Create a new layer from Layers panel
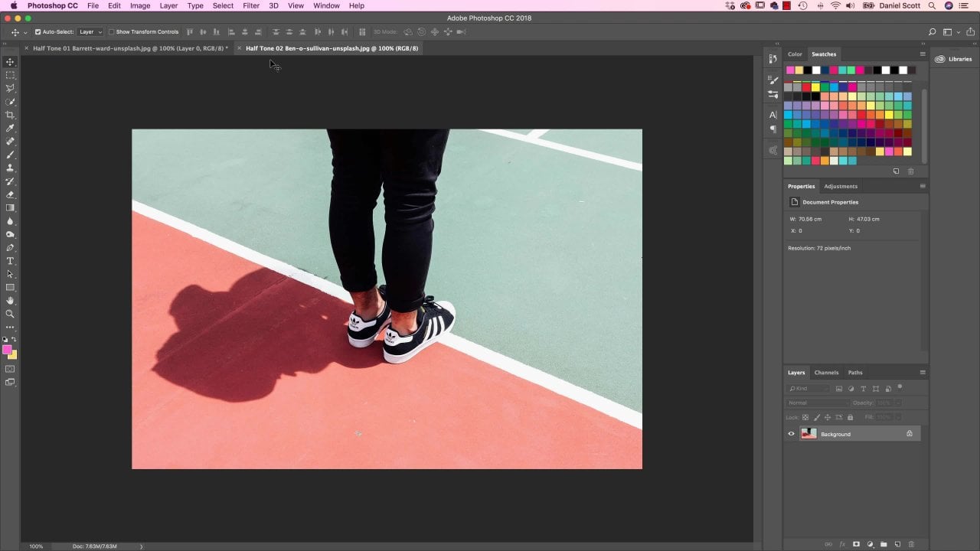 [897, 544]
